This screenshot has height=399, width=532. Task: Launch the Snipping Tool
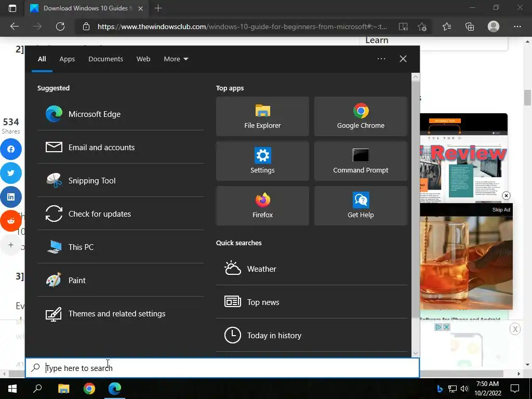coord(121,180)
